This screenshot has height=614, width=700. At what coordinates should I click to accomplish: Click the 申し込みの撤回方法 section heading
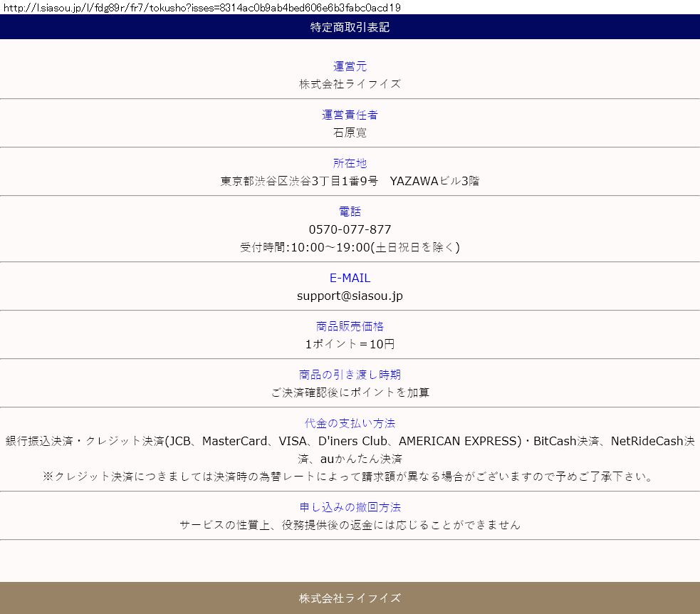point(350,507)
